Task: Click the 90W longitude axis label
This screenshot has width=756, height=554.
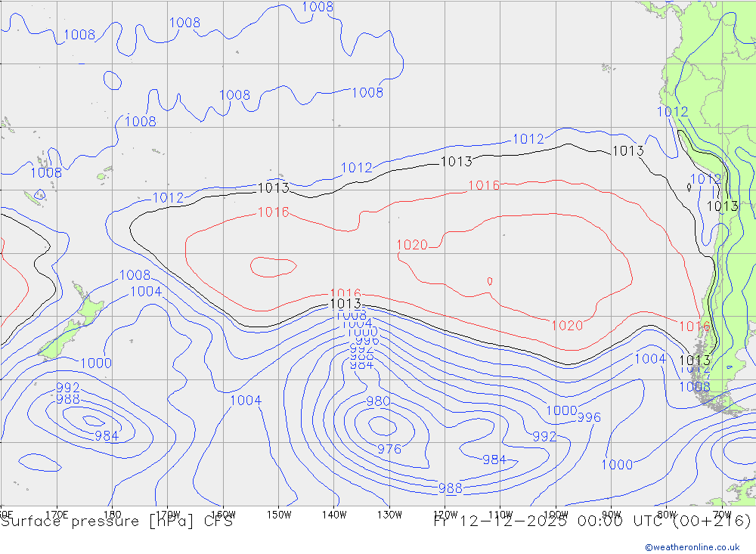Action: point(612,515)
